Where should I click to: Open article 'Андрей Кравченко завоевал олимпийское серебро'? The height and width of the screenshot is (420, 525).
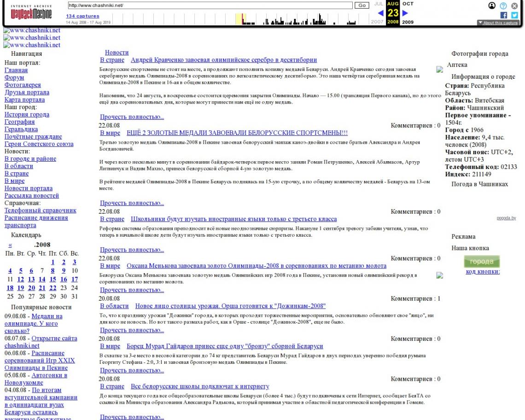(224, 59)
